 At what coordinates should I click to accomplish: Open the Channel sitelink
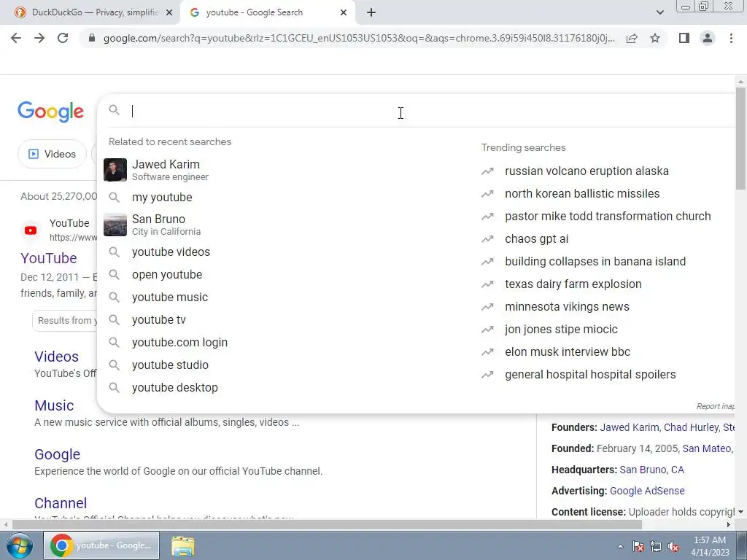coord(61,503)
